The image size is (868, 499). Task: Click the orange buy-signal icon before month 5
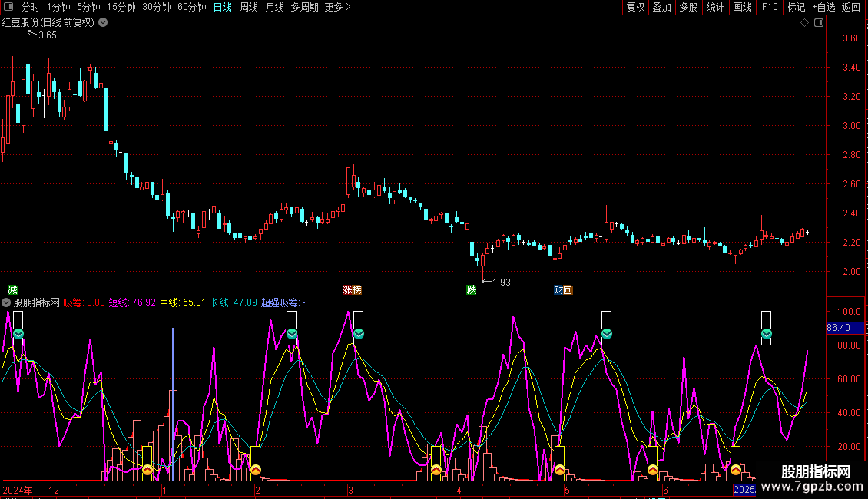click(560, 471)
